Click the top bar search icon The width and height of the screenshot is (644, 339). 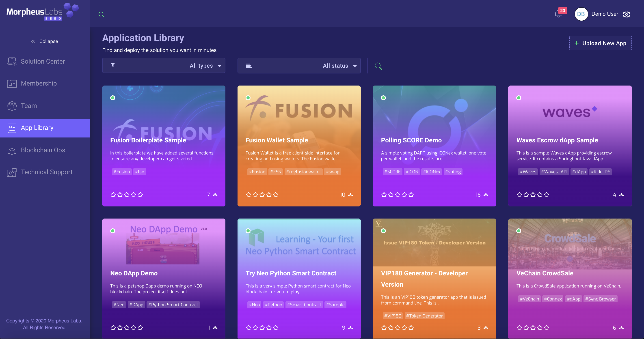(101, 14)
